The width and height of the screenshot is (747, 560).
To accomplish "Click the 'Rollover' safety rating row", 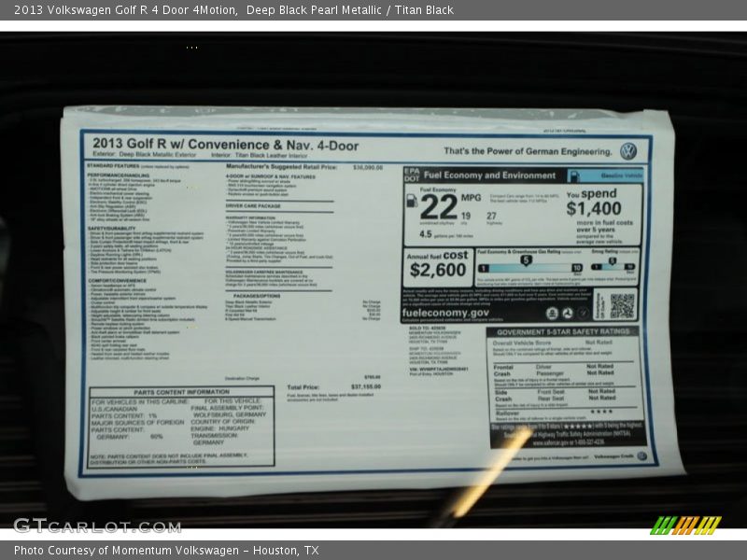I will tap(566, 413).
